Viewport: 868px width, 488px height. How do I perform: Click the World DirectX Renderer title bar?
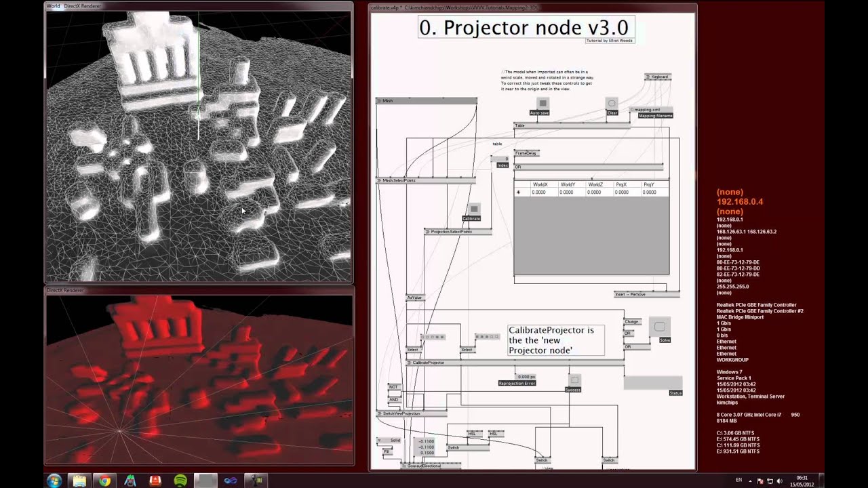(199, 6)
